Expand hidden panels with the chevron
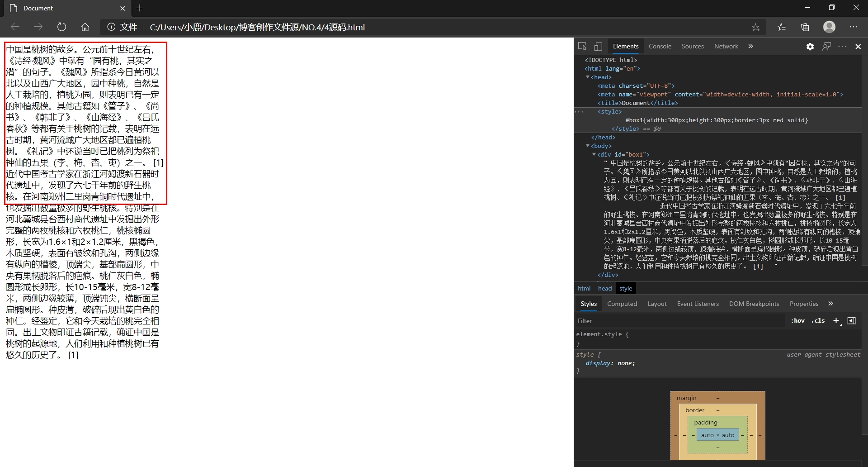 751,46
